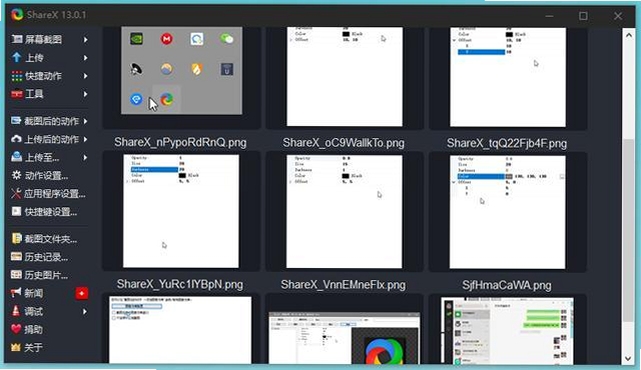Click file name ShareX_VnnEMneFlx.png

point(343,285)
